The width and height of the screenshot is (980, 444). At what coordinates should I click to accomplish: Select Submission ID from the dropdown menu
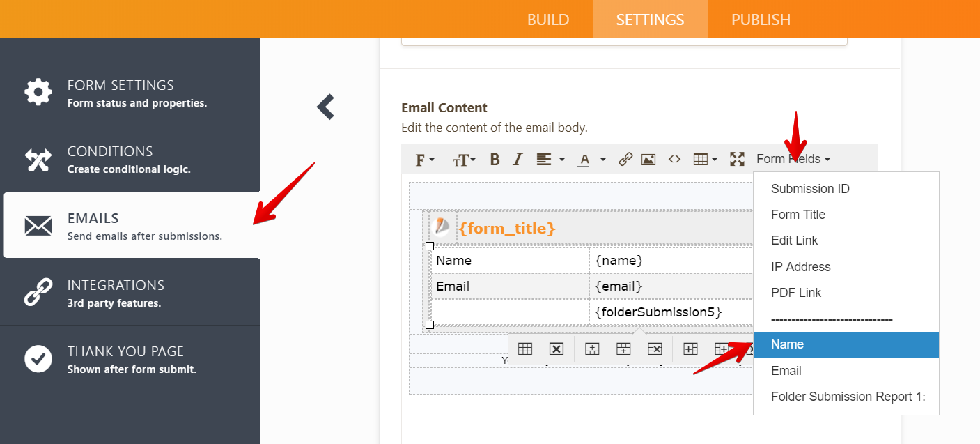pyautogui.click(x=809, y=188)
